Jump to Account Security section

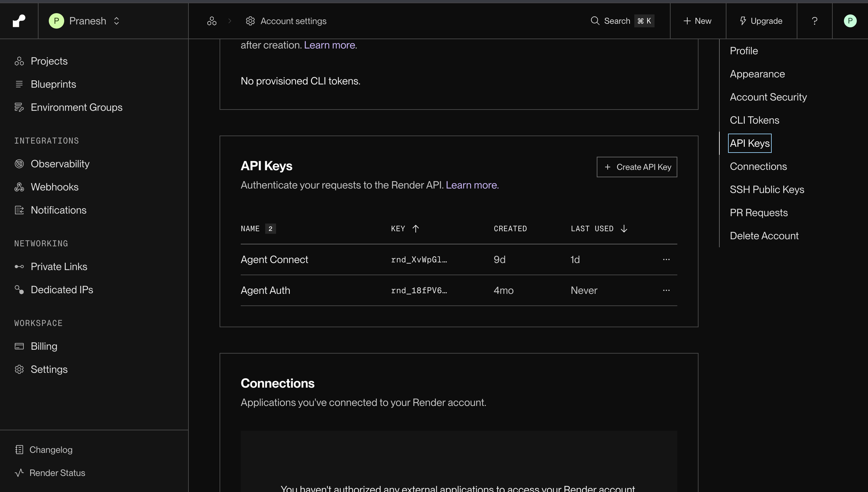click(x=768, y=97)
